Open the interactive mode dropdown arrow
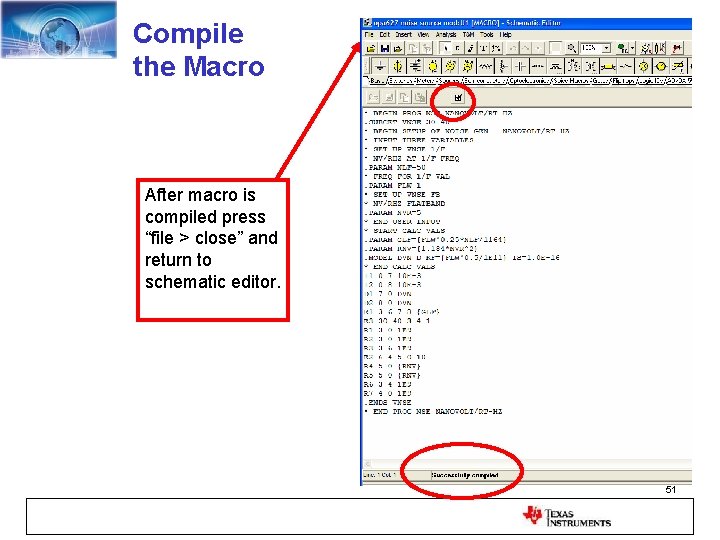Image resolution: width=720 pixels, height=540 pixels. [x=632, y=48]
